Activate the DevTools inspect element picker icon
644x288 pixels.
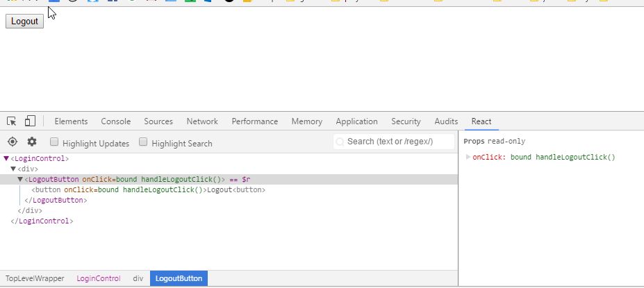12,121
